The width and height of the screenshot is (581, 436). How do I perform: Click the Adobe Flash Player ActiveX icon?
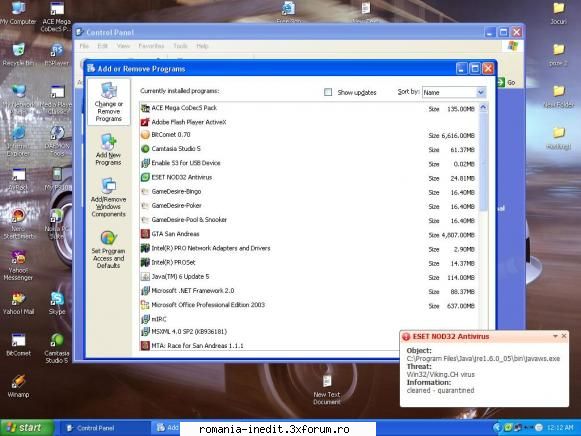pos(145,122)
